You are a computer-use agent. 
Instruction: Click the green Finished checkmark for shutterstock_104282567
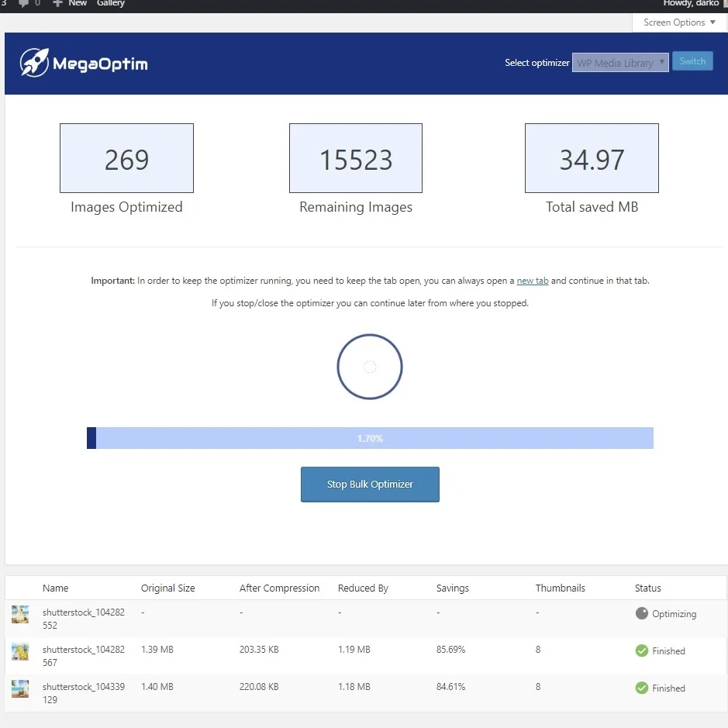click(641, 650)
